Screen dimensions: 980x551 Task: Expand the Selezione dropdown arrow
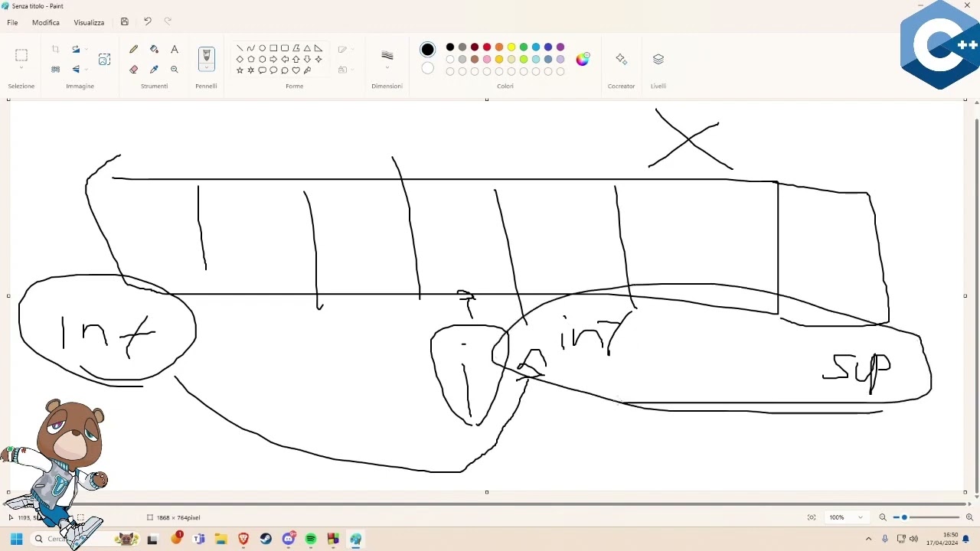coord(21,69)
